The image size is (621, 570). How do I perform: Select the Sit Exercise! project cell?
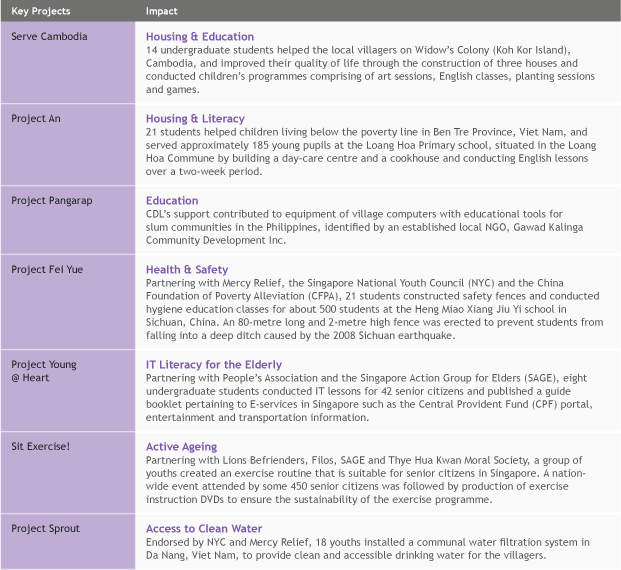coord(39,447)
